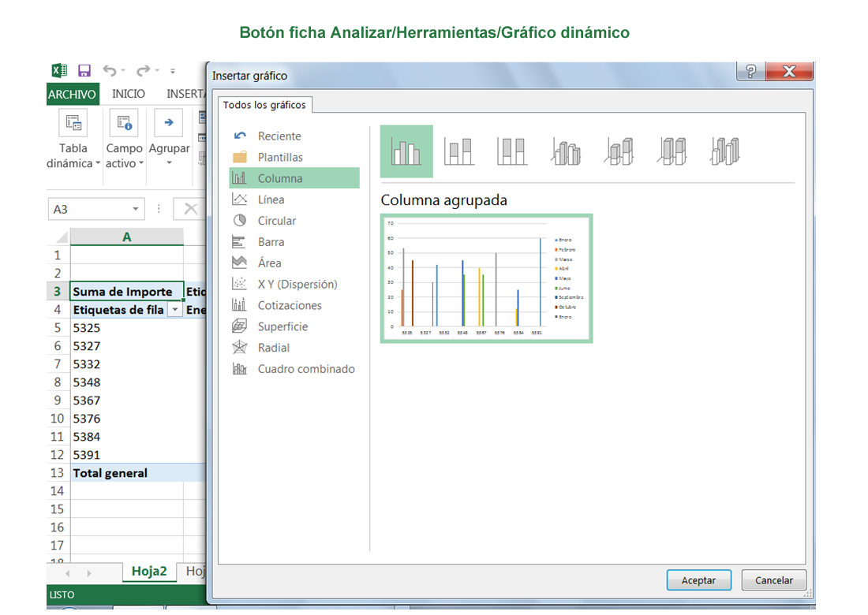
Task: Select Plantillas chart category
Action: pyautogui.click(x=294, y=157)
